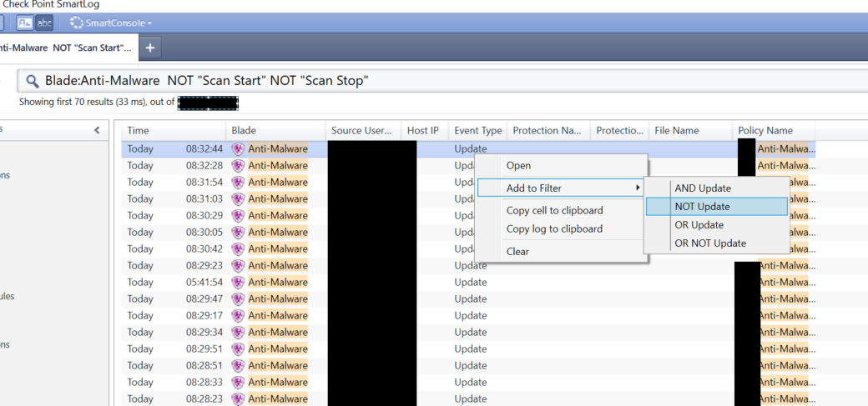Click Today cell in the 08:29:47 row
The width and height of the screenshot is (868, 406).
(140, 298)
